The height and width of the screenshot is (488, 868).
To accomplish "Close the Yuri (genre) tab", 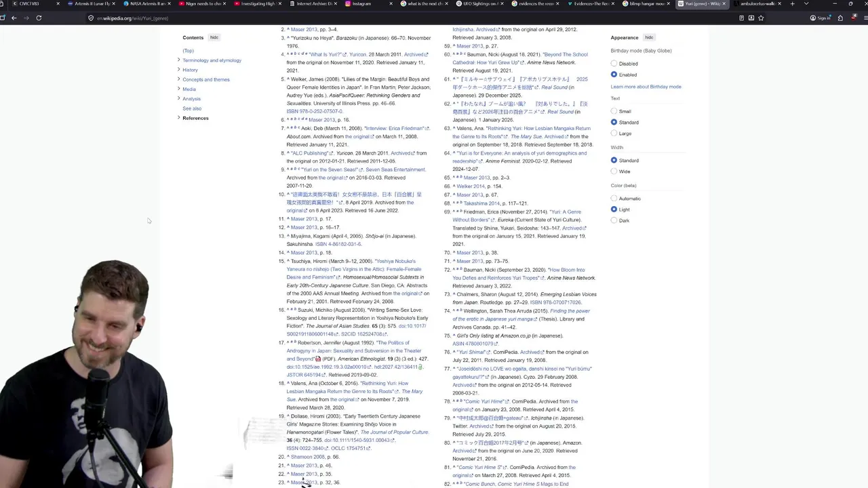I will [x=724, y=4].
